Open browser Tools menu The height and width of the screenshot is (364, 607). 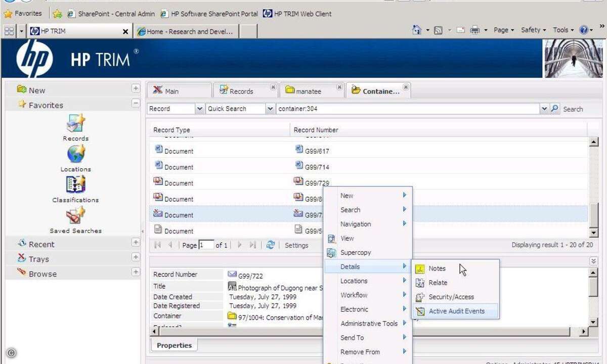tap(563, 30)
